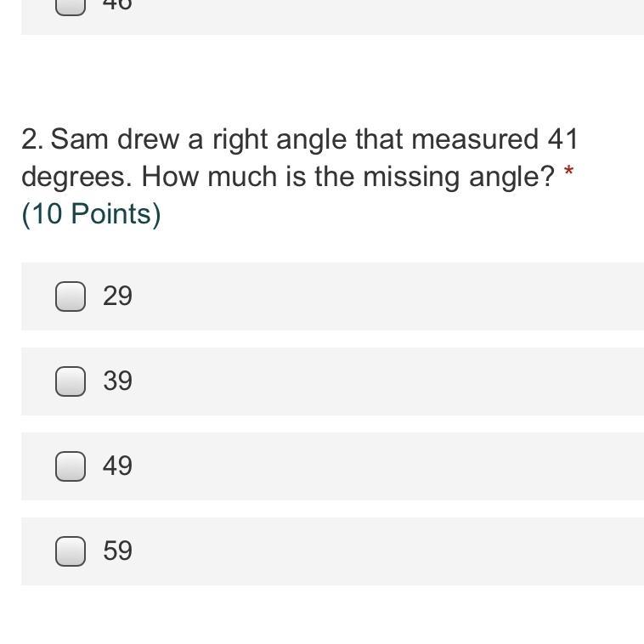Click the red required asterisk
The image size is (644, 644).
pyautogui.click(x=568, y=174)
